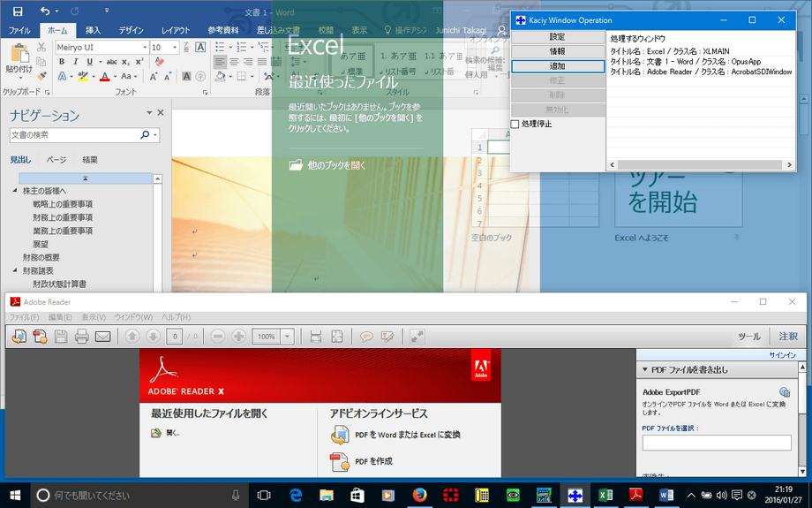The height and width of the screenshot is (508, 812).
Task: Switch to the 参考資料 ribbon tab
Action: (223, 30)
